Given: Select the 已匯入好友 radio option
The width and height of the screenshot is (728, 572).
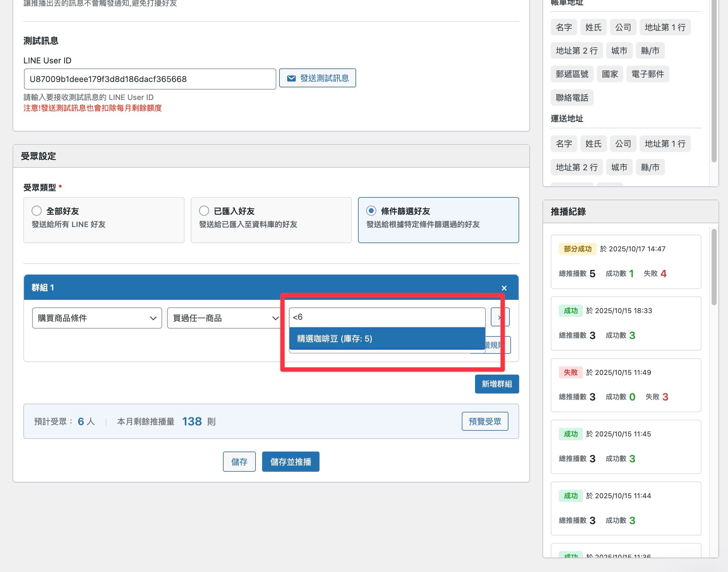Looking at the screenshot, I should [x=204, y=211].
